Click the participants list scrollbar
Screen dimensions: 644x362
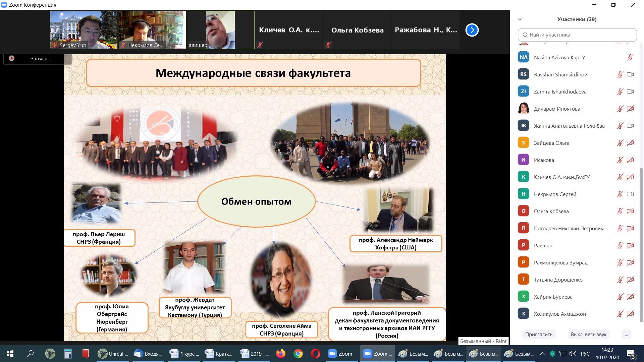click(641, 245)
